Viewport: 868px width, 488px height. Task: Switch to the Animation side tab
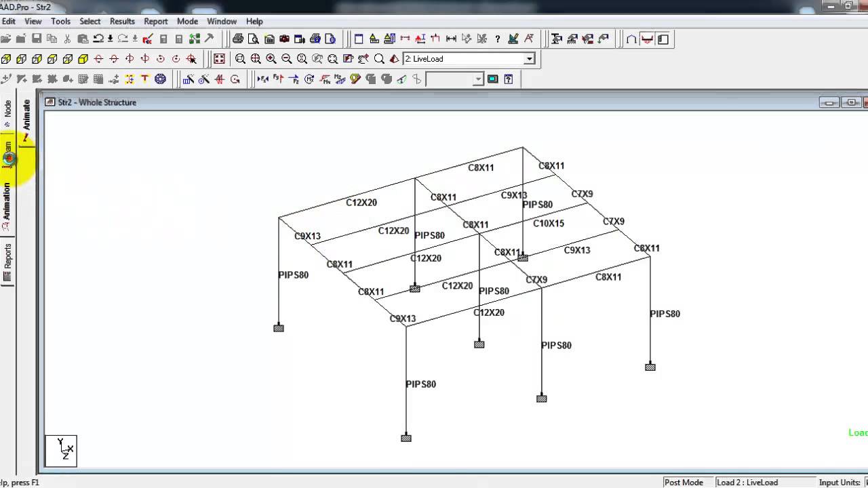point(7,207)
